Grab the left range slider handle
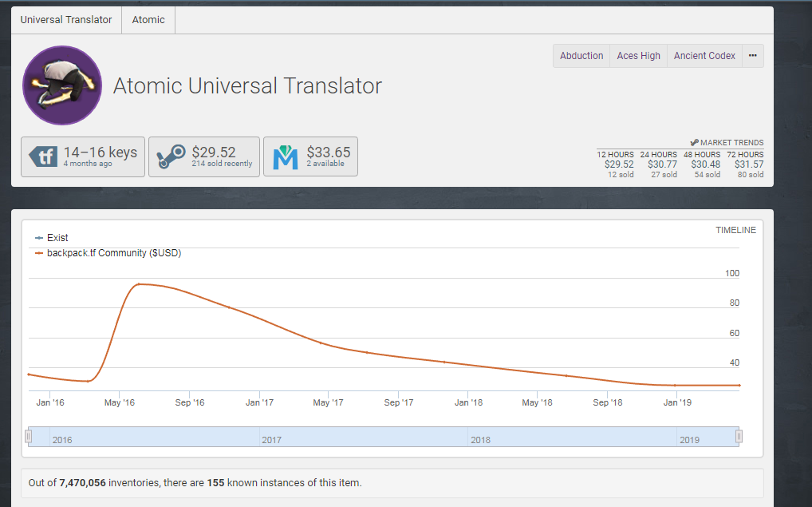Viewport: 812px width, 507px height. 29,437
